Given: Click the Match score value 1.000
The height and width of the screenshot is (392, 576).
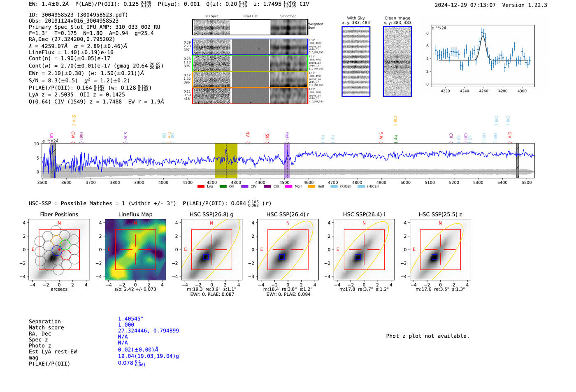Looking at the screenshot, I should [126, 325].
